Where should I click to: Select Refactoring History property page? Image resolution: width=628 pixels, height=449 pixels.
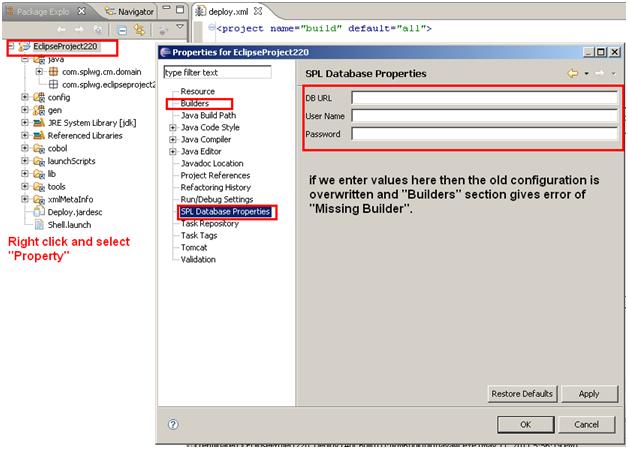pos(215,187)
